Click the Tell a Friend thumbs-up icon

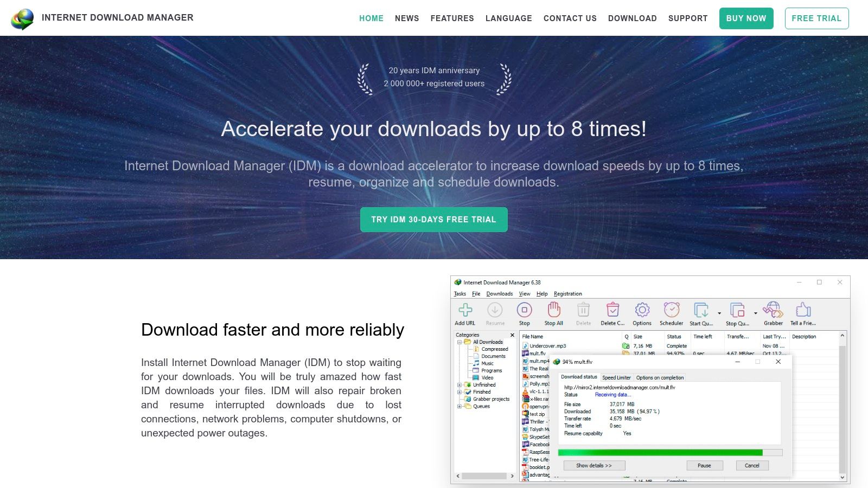click(x=802, y=311)
